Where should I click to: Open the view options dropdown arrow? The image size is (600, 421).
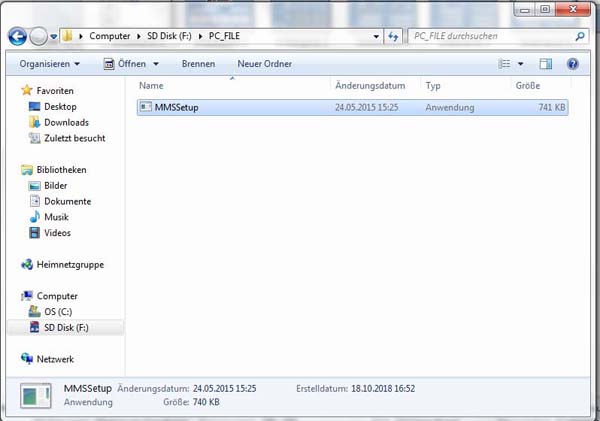[x=521, y=63]
